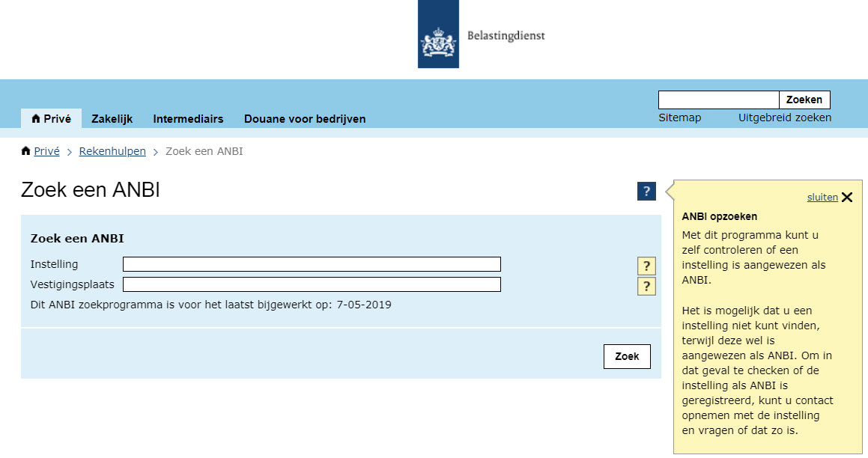The width and height of the screenshot is (868, 458).
Task: Show help for the Instelling field
Action: pyautogui.click(x=646, y=266)
